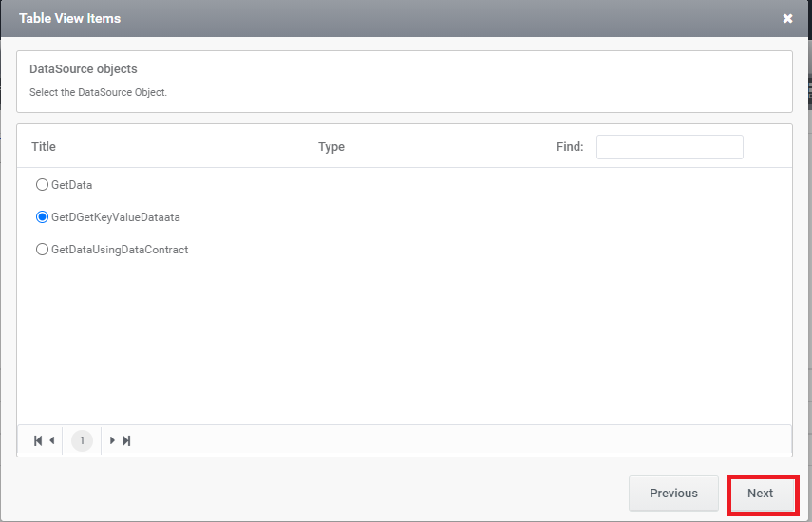This screenshot has width=812, height=522.
Task: Click the Type column header
Action: pyautogui.click(x=331, y=147)
